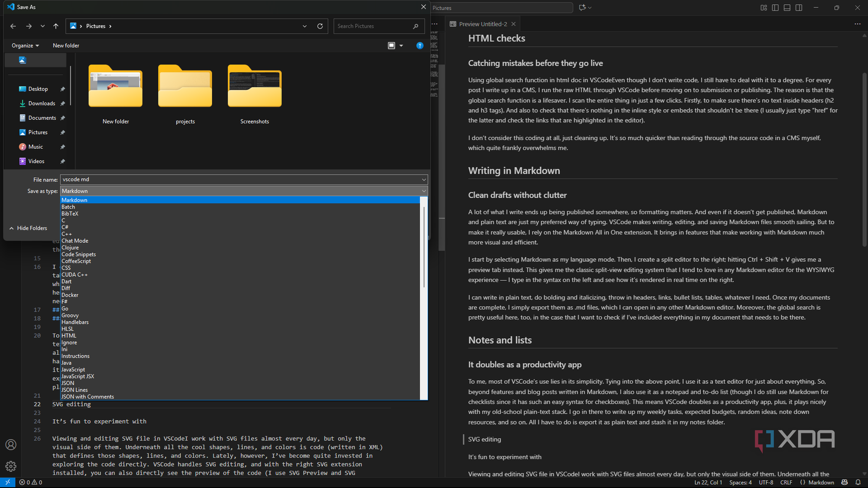Click the preview pane vertical scrollbar
This screenshot has width=868, height=488.
[x=864, y=159]
